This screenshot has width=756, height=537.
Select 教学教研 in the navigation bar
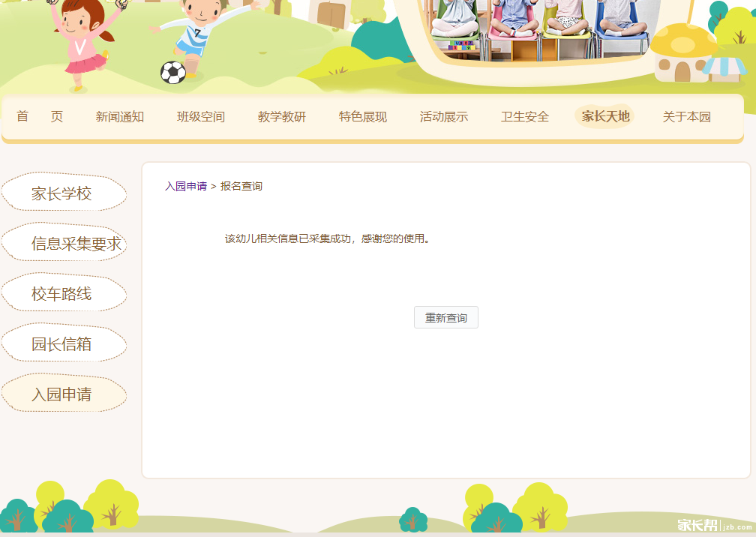(281, 117)
